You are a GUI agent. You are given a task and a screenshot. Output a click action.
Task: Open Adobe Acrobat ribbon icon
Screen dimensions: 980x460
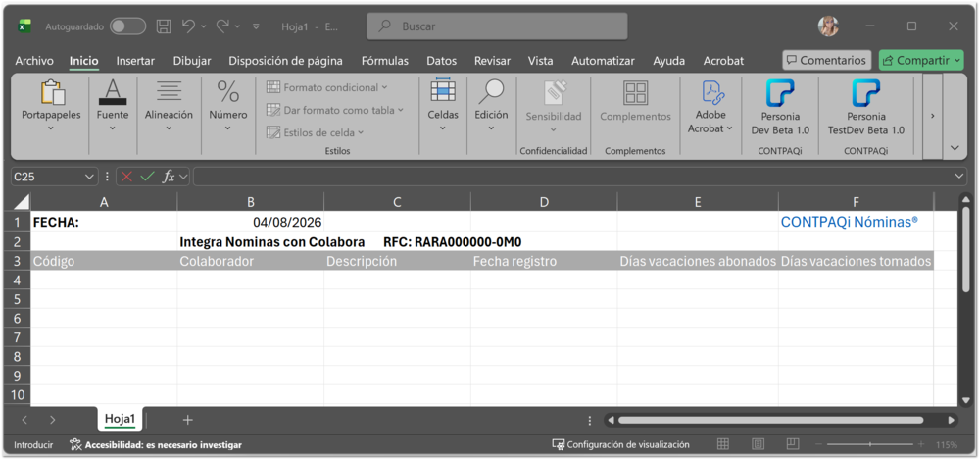711,105
